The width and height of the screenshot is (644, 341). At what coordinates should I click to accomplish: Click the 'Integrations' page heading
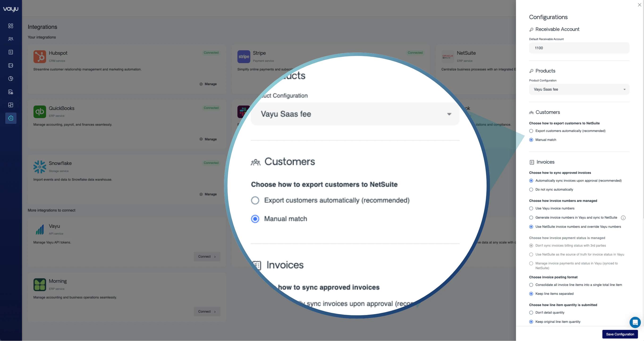click(42, 27)
